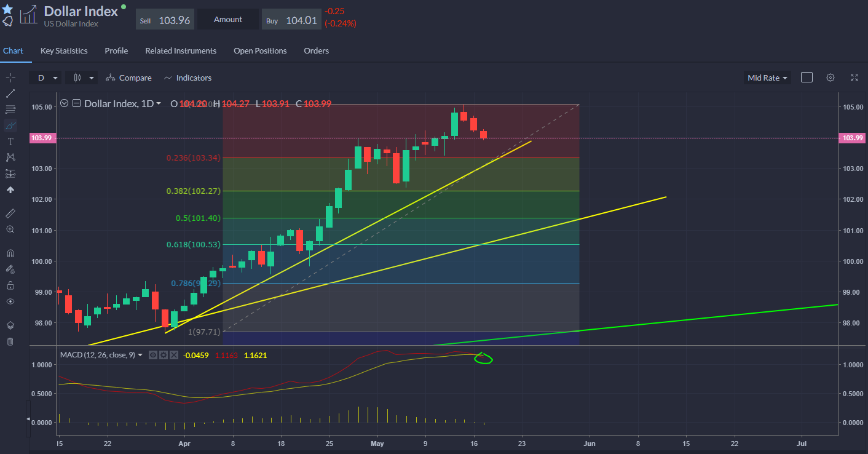Click the -0.24% price change text

[341, 23]
